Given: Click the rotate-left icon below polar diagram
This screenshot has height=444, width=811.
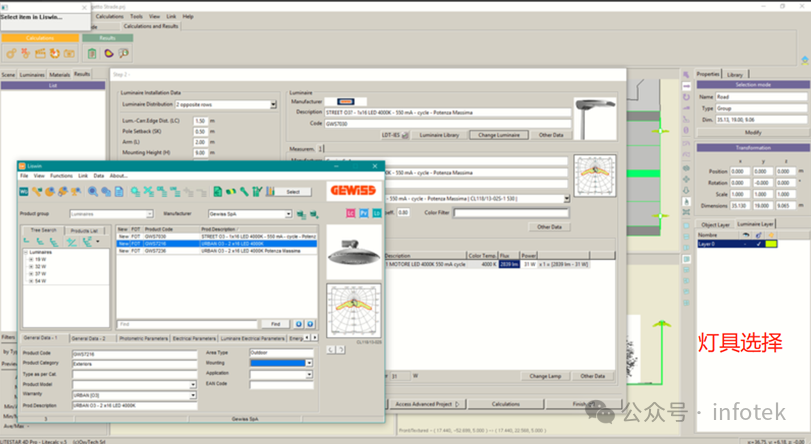Looking at the screenshot, I should click(x=331, y=350).
